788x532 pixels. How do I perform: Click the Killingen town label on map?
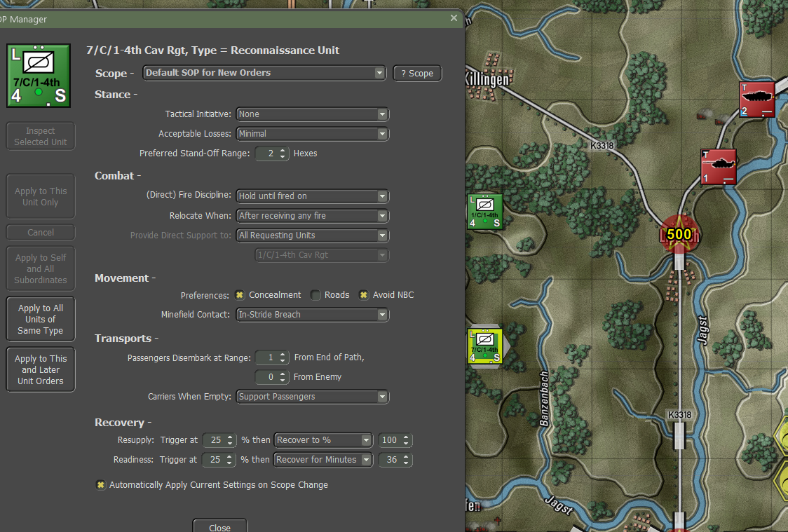pos(487,79)
